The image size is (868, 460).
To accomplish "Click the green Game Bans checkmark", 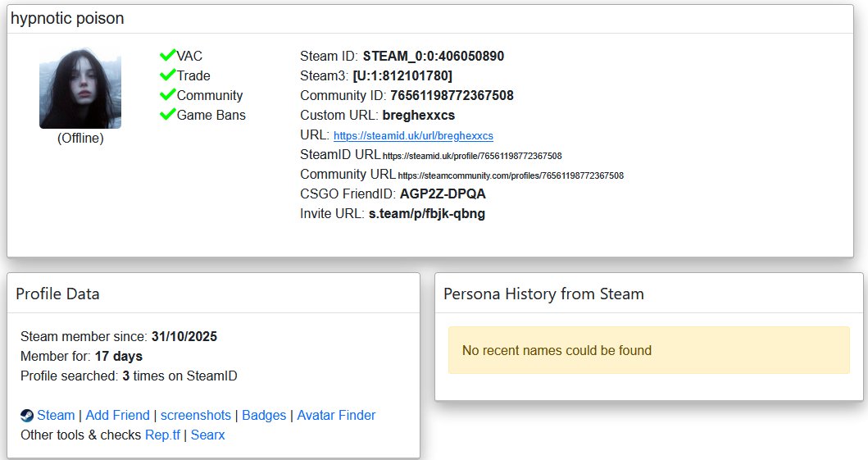I will [x=168, y=114].
